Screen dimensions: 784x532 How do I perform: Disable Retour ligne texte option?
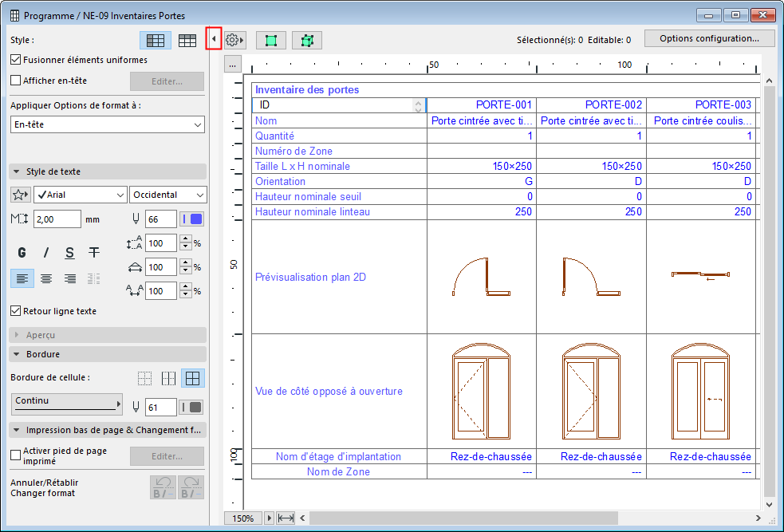pyautogui.click(x=16, y=311)
